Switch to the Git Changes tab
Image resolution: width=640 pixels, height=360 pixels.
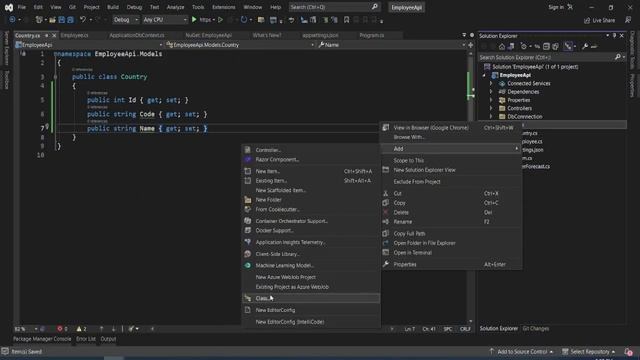(x=536, y=329)
